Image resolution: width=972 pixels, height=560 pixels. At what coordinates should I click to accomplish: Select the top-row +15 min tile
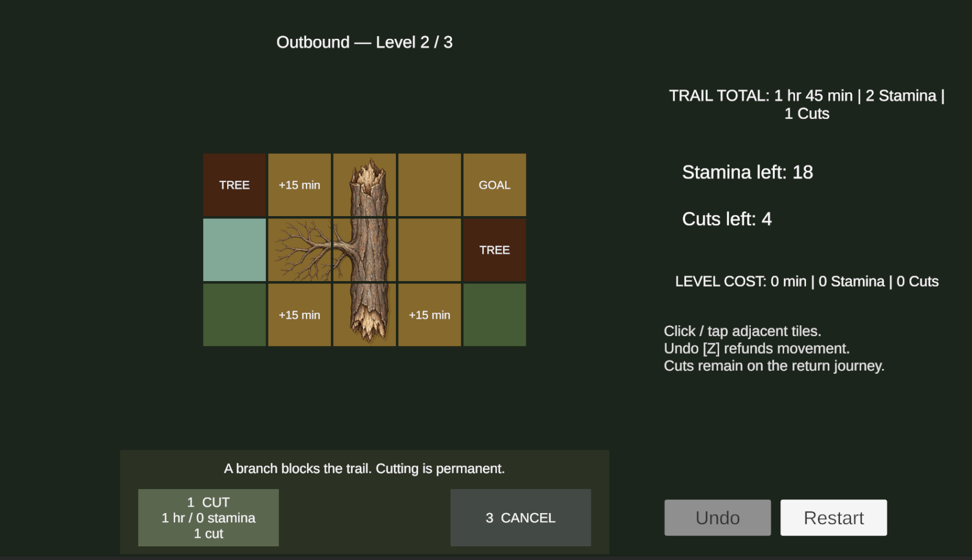(299, 185)
